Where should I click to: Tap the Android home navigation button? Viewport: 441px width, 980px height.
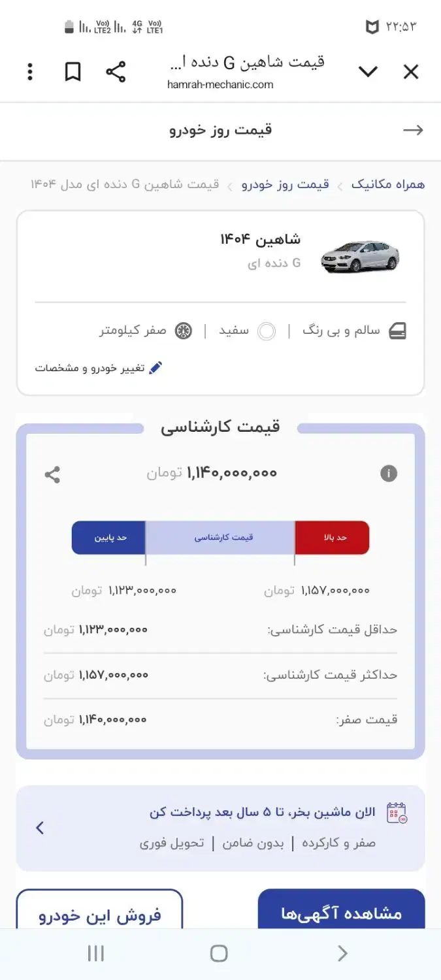click(219, 953)
